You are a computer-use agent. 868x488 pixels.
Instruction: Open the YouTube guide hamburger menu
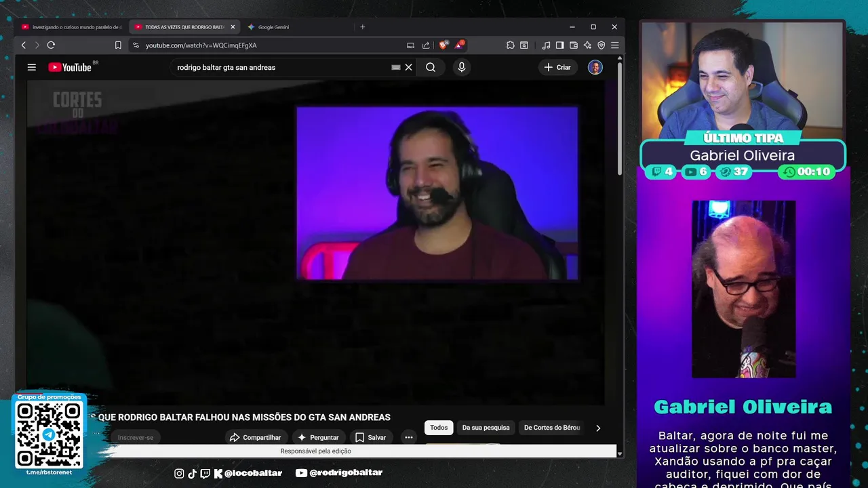tap(31, 67)
